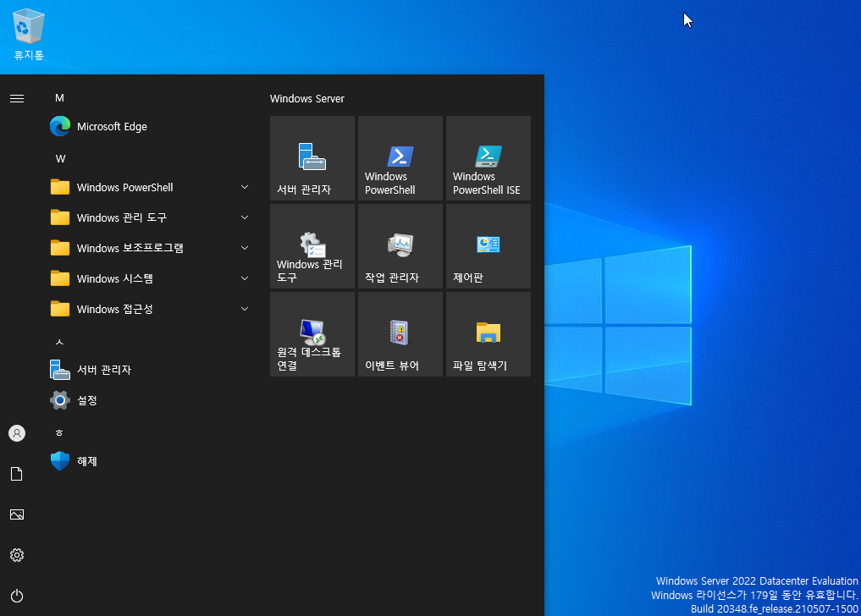Launch the Windows PowerShell tile
This screenshot has height=616, width=861.
click(x=400, y=158)
